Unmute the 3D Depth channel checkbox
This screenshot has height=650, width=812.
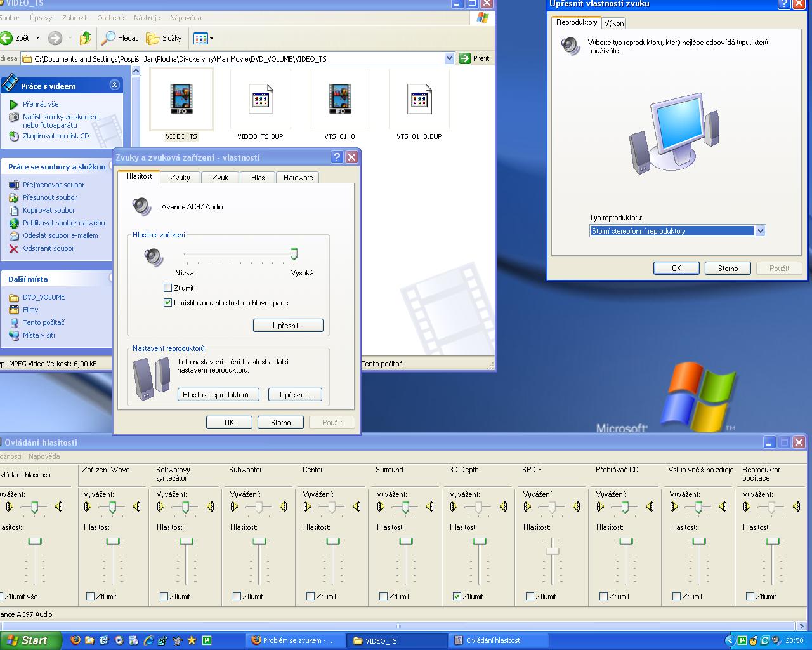click(457, 597)
